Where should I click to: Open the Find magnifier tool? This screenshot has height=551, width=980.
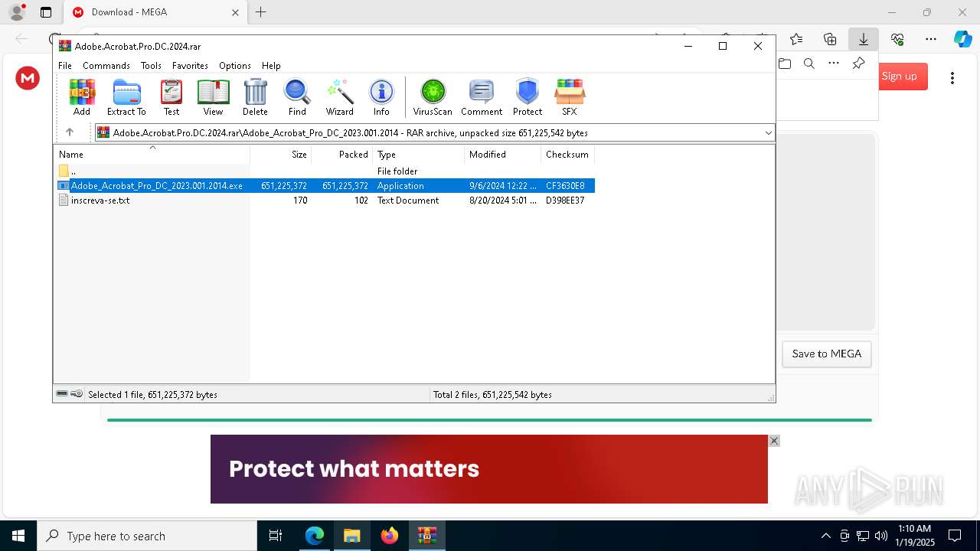click(x=297, y=97)
